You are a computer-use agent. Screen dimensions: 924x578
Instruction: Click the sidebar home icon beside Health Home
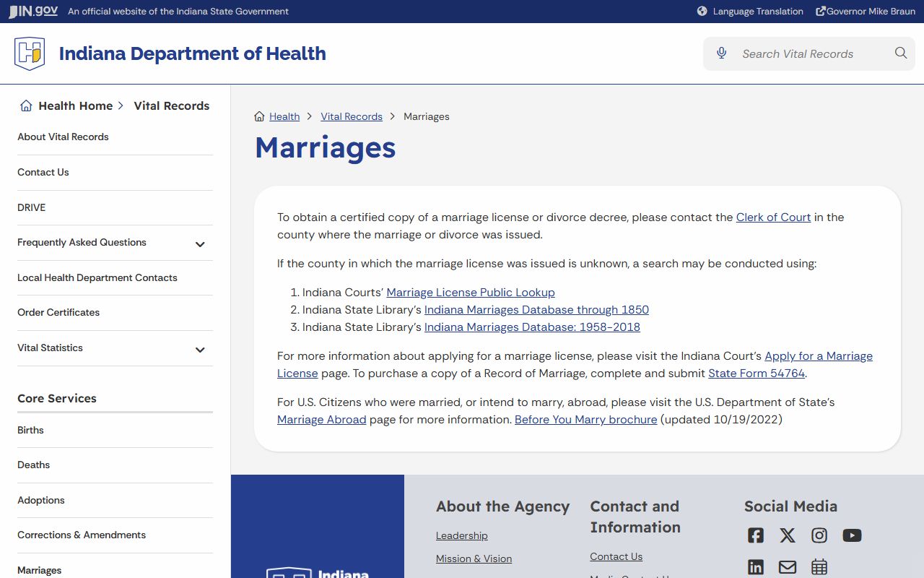[26, 105]
